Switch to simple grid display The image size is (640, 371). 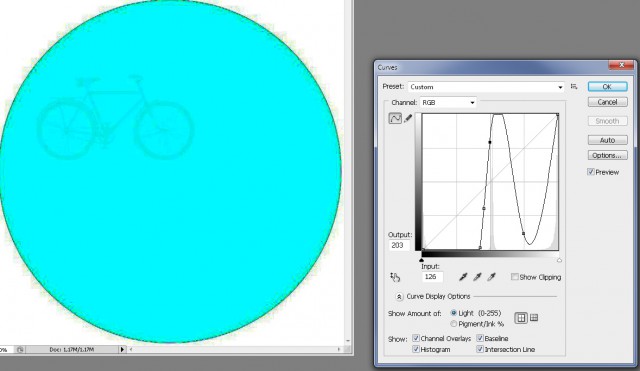point(521,318)
